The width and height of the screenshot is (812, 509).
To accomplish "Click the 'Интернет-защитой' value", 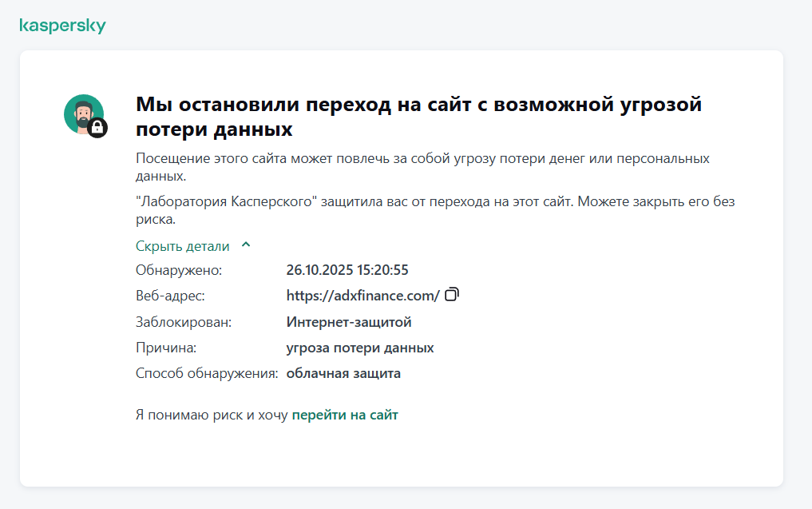I will [x=349, y=322].
